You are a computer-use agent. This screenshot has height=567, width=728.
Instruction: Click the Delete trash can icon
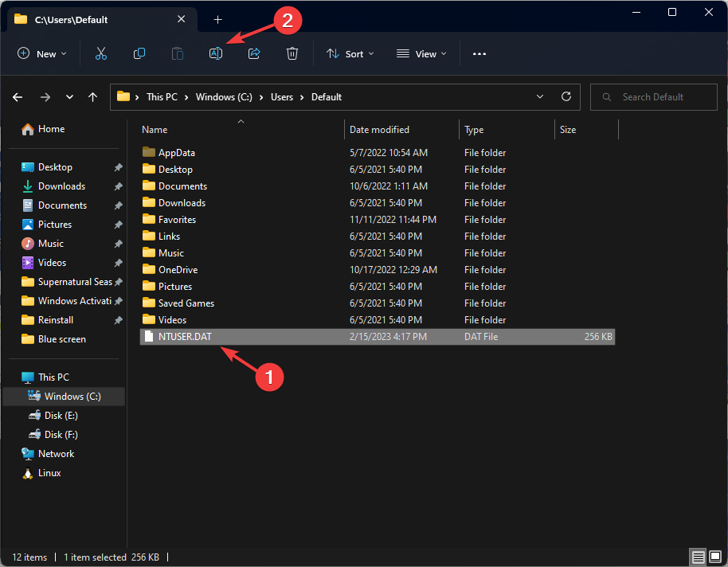tap(292, 54)
